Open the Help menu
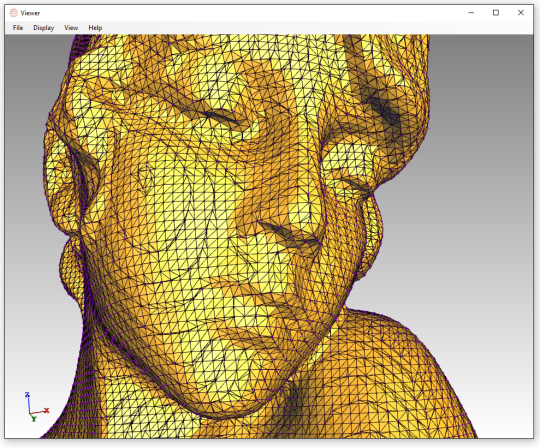The image size is (540, 448). pos(95,28)
